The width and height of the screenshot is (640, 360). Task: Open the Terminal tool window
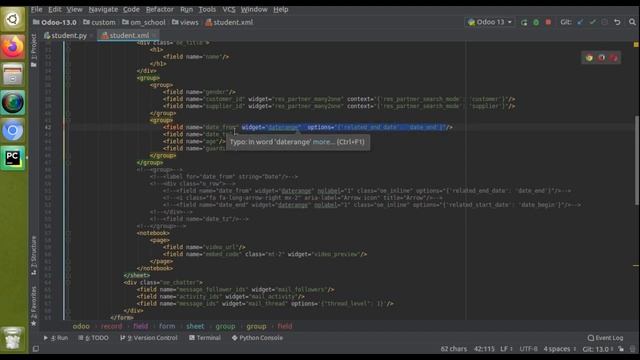click(x=205, y=338)
